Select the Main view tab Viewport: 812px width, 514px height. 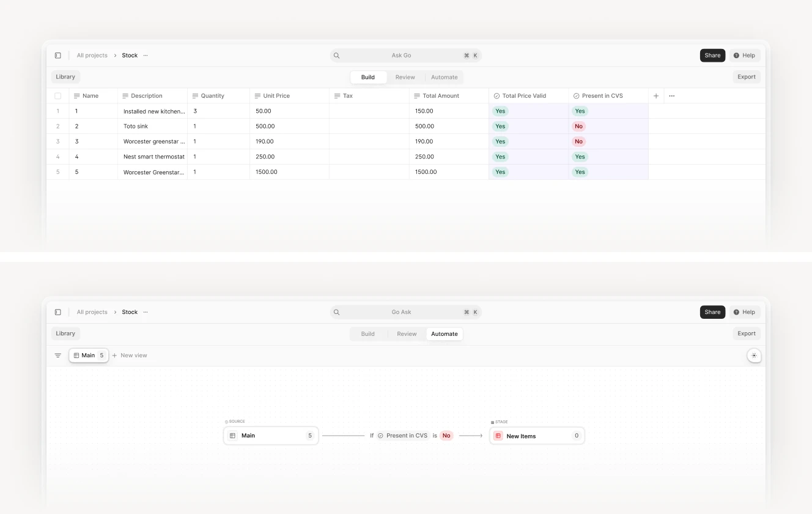[89, 356]
